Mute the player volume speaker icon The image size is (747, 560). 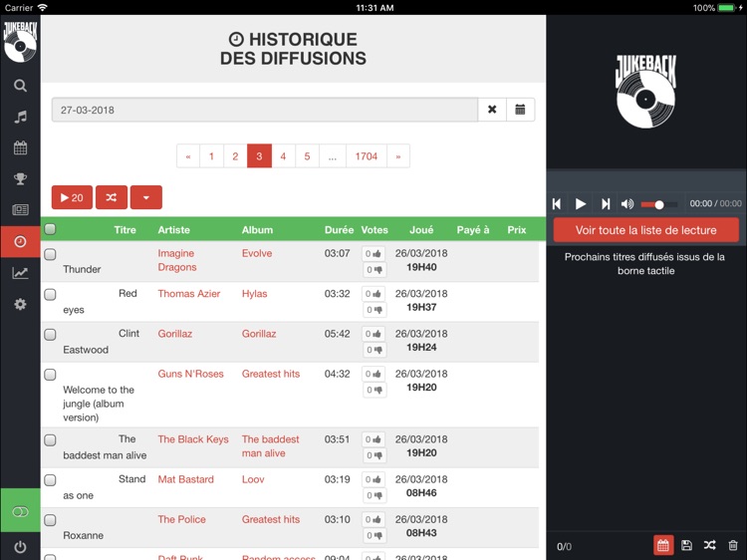(627, 204)
